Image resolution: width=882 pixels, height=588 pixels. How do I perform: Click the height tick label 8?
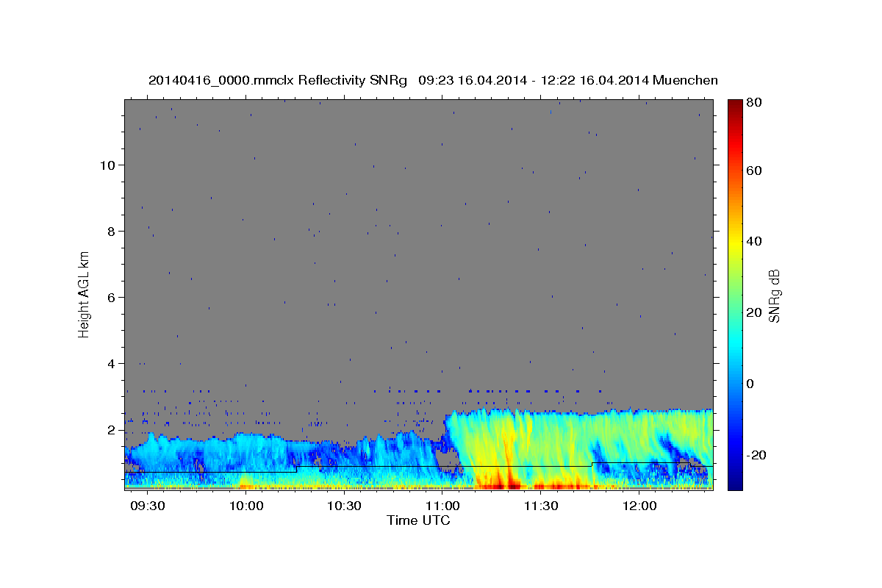[112, 232]
